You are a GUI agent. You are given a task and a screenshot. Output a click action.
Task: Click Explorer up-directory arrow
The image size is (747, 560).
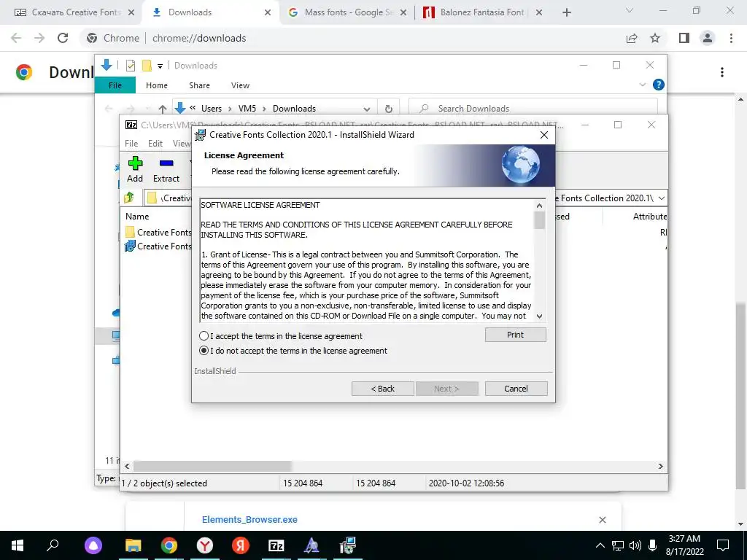[x=163, y=109]
